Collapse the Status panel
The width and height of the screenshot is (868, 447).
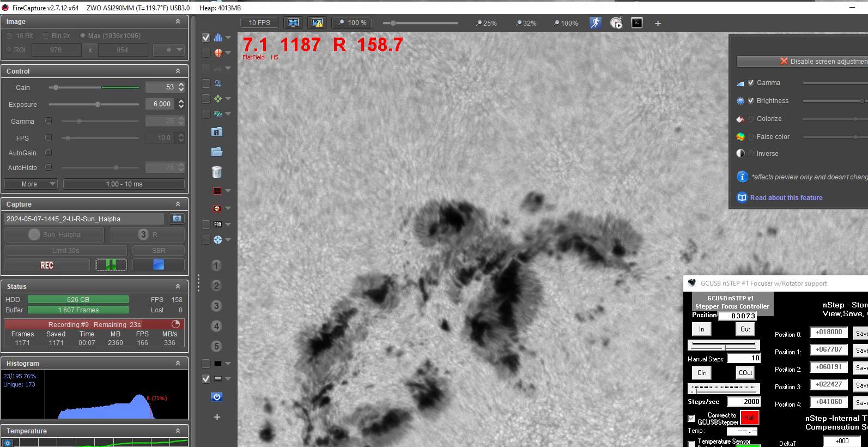(x=178, y=286)
